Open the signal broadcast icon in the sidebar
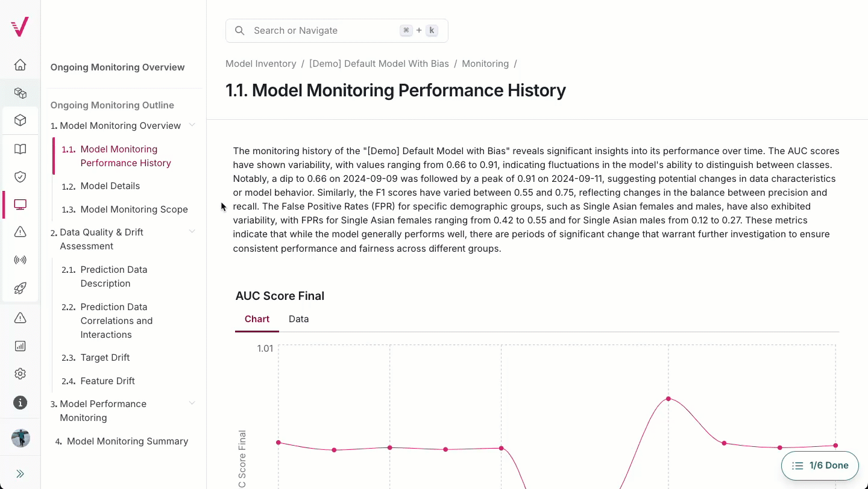This screenshot has width=868, height=489. [20, 260]
